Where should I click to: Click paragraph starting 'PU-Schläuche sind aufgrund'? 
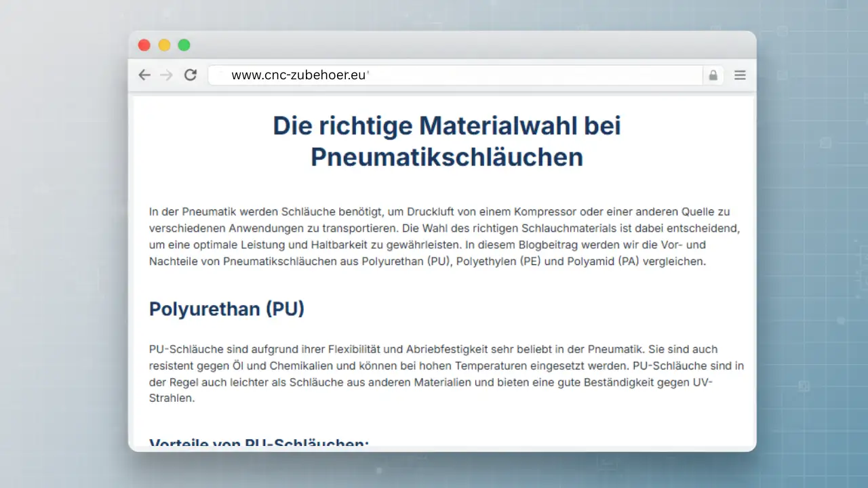tap(446, 373)
